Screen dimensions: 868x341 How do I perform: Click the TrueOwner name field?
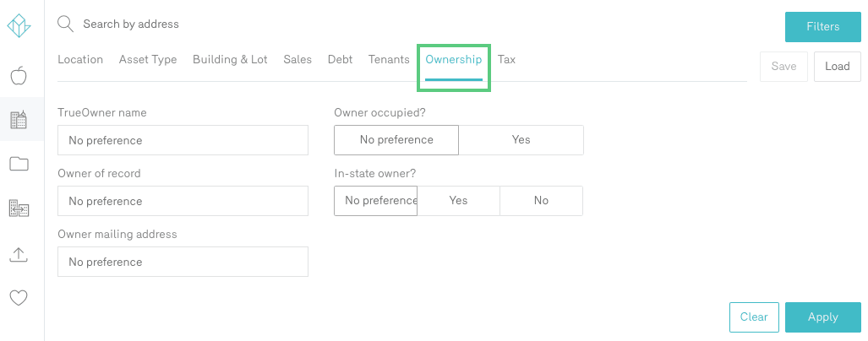click(x=183, y=140)
